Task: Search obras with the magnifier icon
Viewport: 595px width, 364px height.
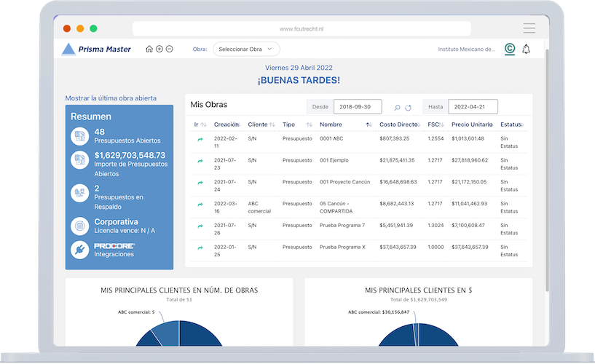Action: pos(398,108)
